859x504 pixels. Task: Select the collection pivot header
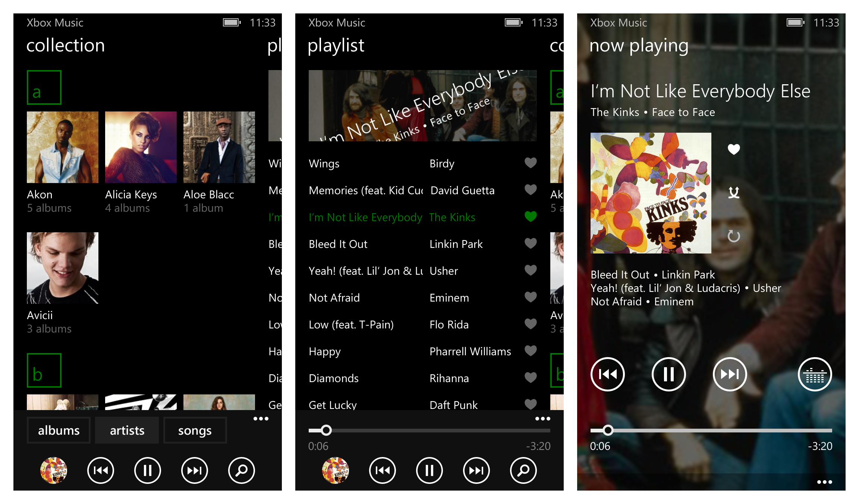click(66, 45)
